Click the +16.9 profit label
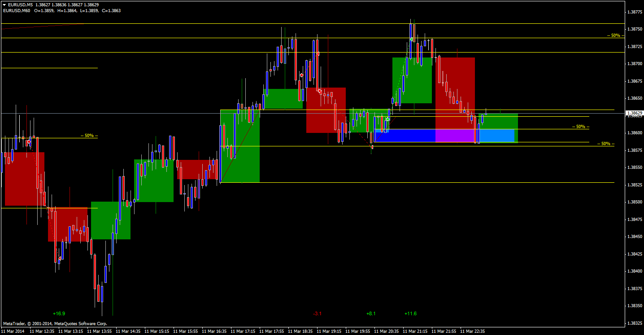 (x=59, y=313)
